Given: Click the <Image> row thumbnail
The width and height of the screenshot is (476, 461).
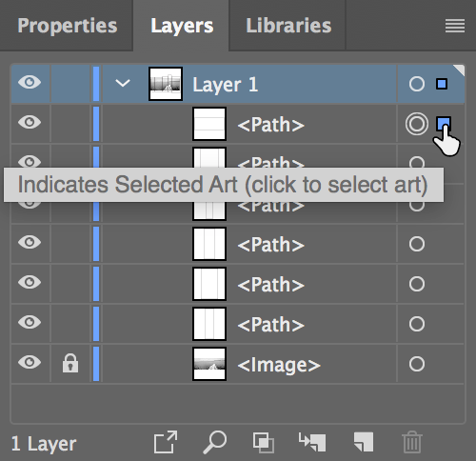Looking at the screenshot, I should [209, 364].
